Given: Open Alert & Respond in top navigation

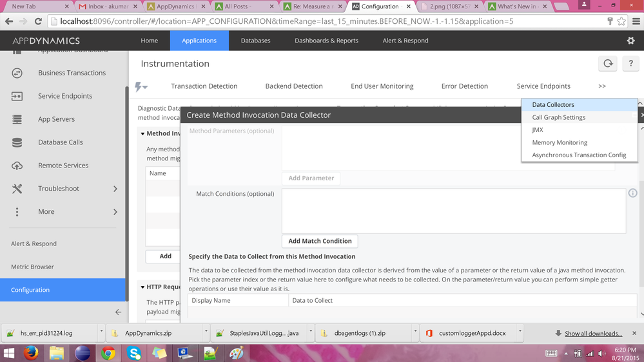Looking at the screenshot, I should point(405,41).
